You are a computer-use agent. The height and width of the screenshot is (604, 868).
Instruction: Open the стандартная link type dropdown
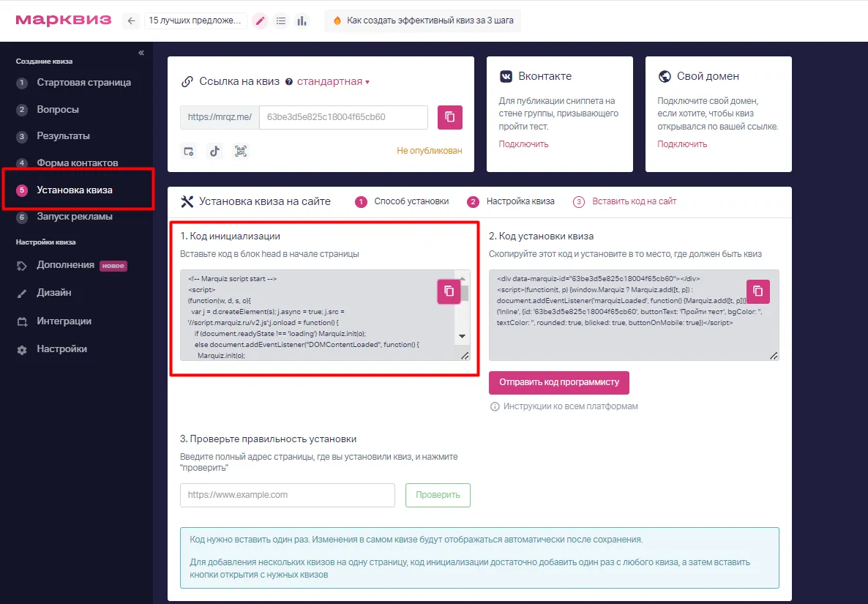pyautogui.click(x=333, y=81)
